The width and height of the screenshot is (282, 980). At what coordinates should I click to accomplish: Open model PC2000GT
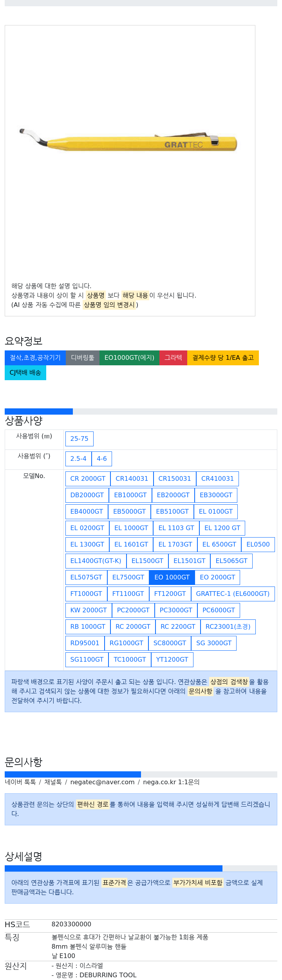click(133, 610)
